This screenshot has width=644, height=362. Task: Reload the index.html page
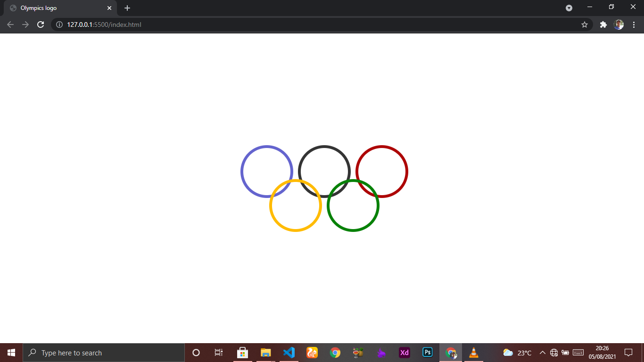click(x=40, y=25)
